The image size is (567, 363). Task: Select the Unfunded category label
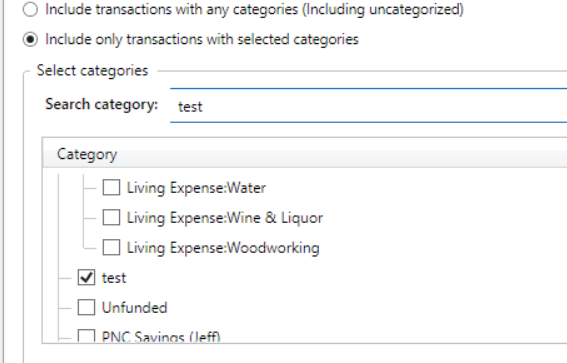135,308
